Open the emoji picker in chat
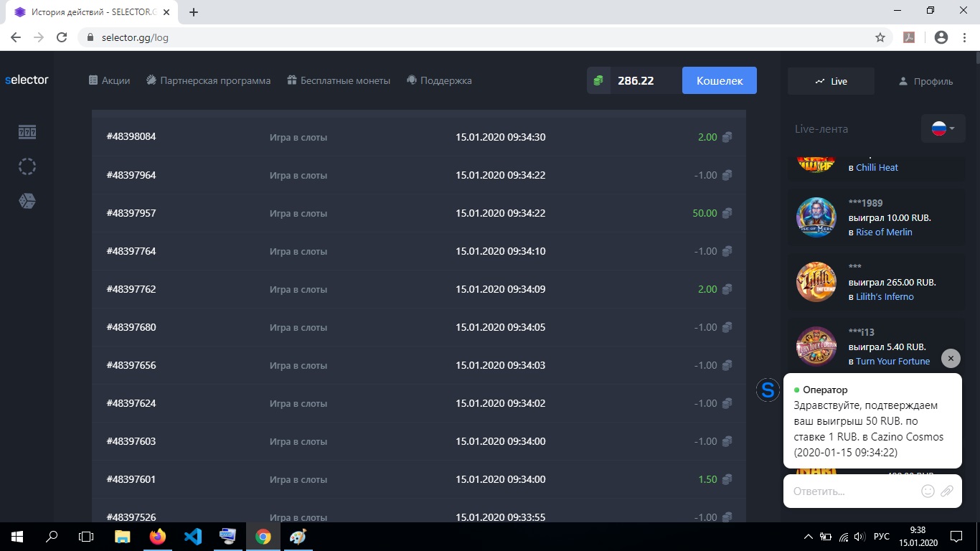Screen dimensions: 980x551 click(x=928, y=491)
